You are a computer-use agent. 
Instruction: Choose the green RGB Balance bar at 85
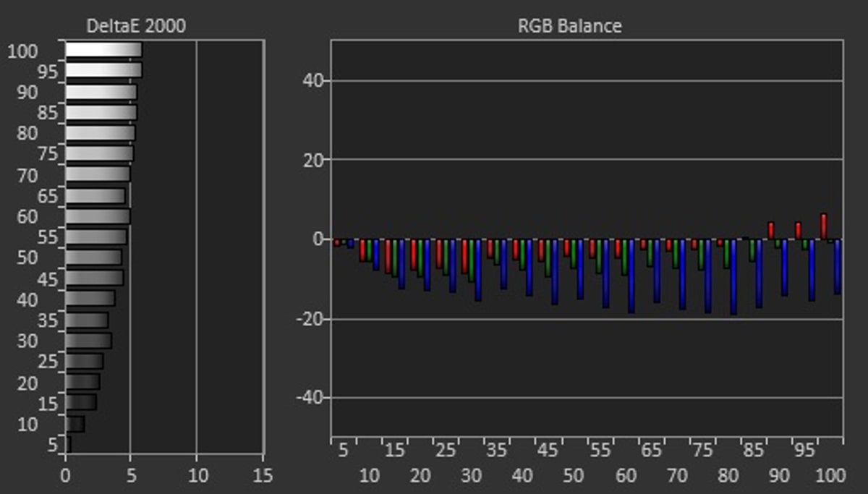click(752, 250)
